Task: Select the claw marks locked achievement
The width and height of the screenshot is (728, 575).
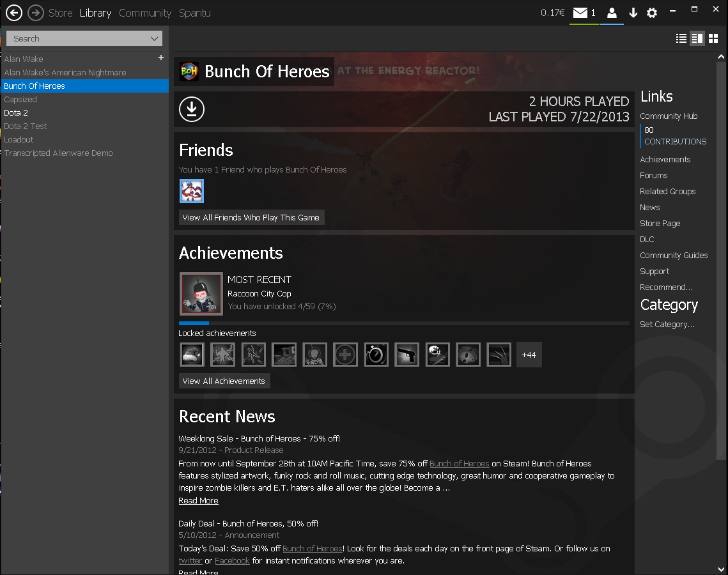Action: click(x=499, y=355)
